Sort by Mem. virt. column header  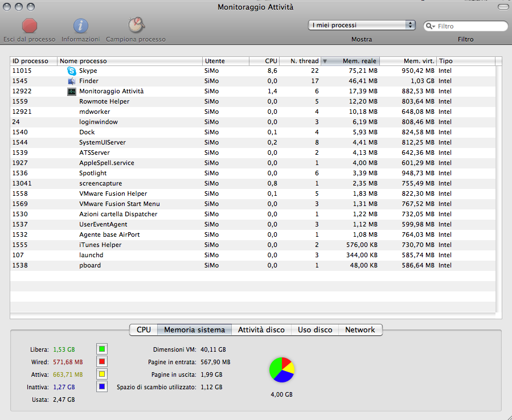tap(408, 61)
